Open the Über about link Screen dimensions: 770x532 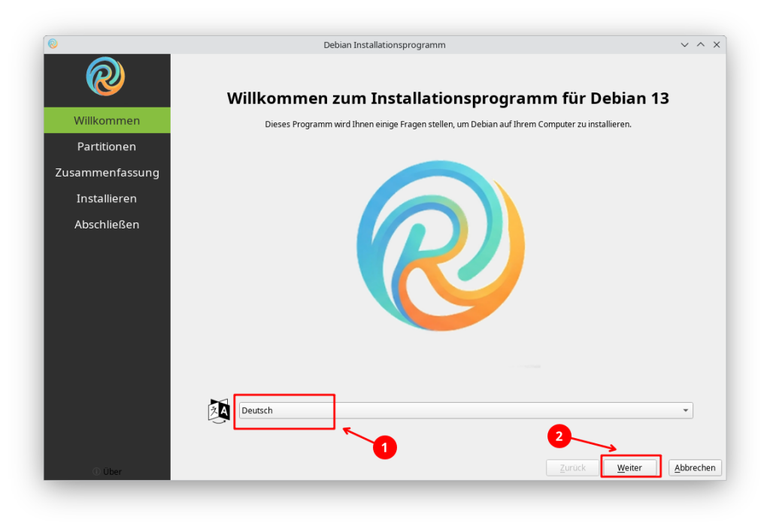[107, 472]
